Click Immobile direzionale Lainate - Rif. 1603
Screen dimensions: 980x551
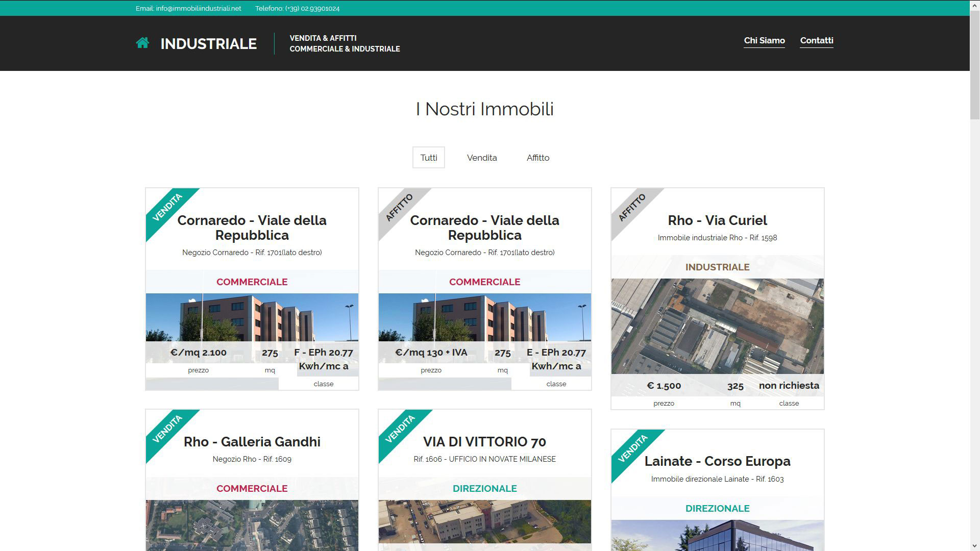(x=717, y=479)
